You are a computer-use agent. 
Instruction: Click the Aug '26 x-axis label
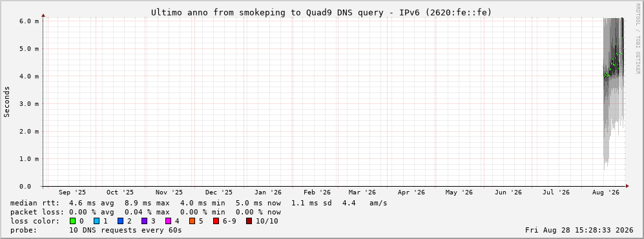point(607,192)
